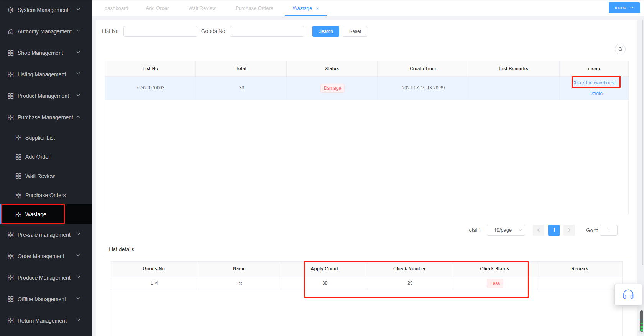Click the Search button
644x336 pixels.
pyautogui.click(x=326, y=31)
